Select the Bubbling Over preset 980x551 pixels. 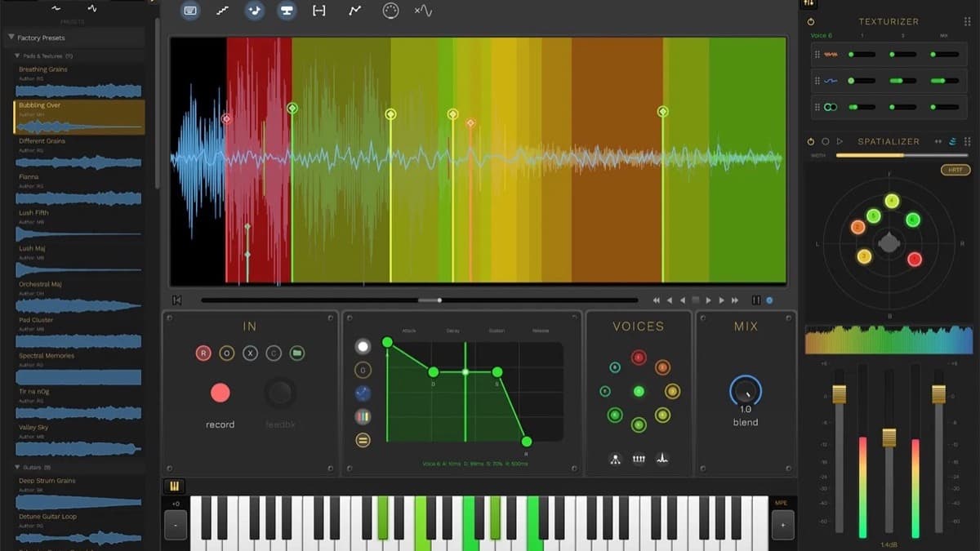80,118
